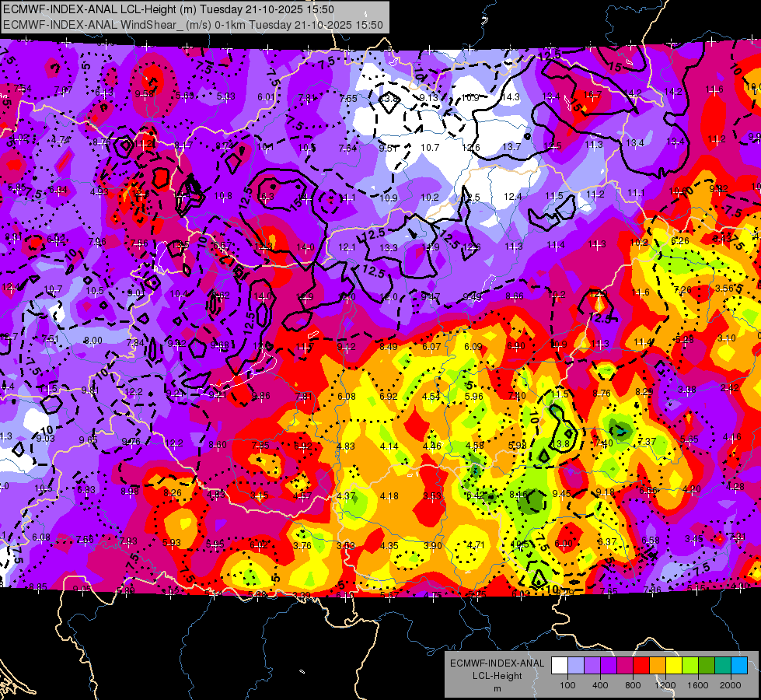Image resolution: width=761 pixels, height=700 pixels.
Task: Click the 4.14 grid value
Action: pos(389,446)
